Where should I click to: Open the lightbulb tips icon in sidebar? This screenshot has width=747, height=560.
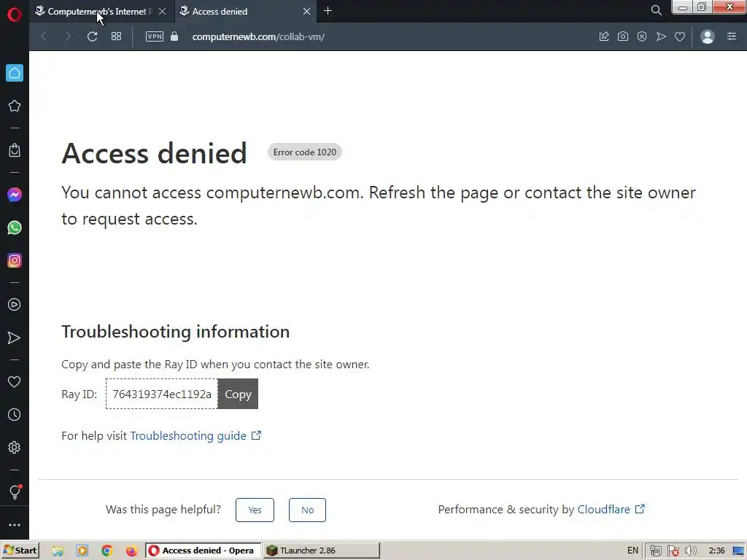15,492
